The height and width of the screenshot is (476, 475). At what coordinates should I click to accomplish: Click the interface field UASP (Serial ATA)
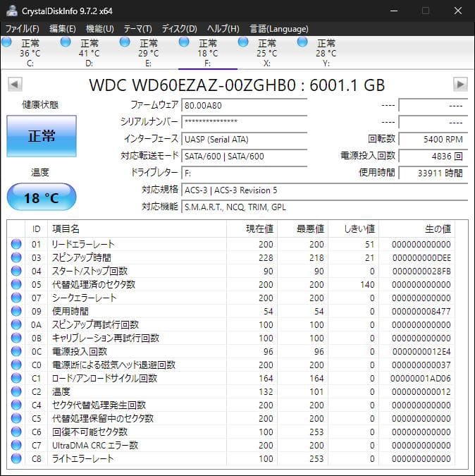pyautogui.click(x=244, y=140)
